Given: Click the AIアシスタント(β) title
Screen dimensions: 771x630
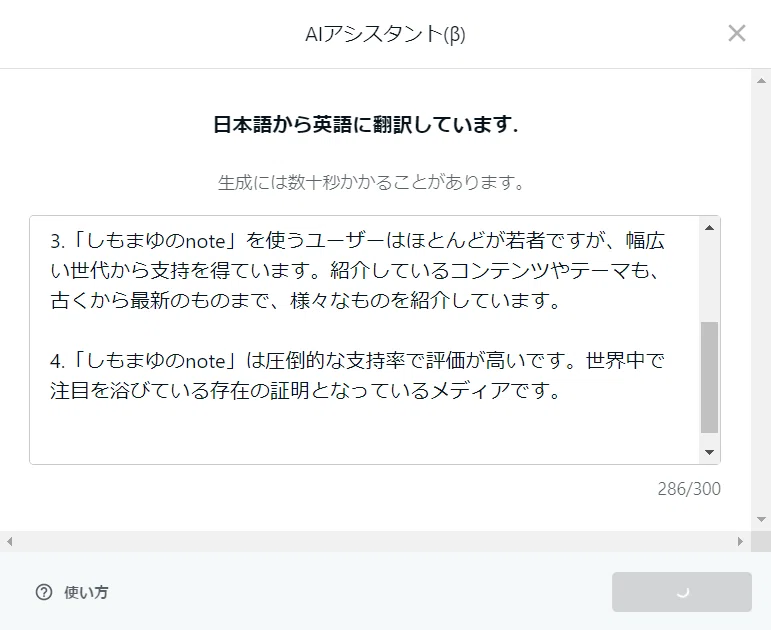Looking at the screenshot, I should click(x=386, y=34).
